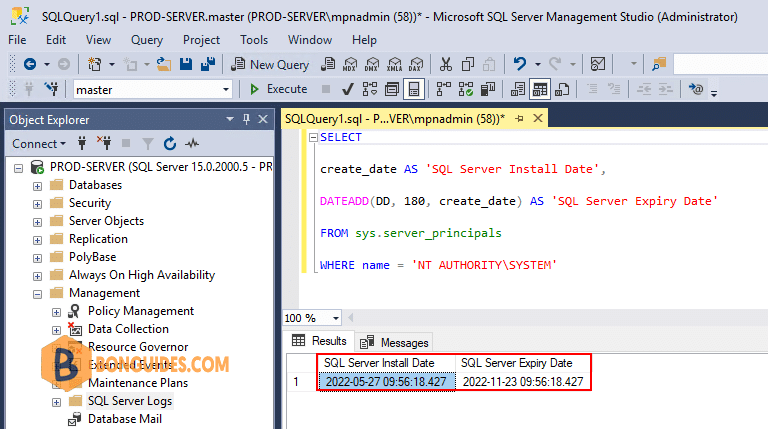The height and width of the screenshot is (429, 768).
Task: Click the Disconnect icon in Object Explorer
Action: 104,143
